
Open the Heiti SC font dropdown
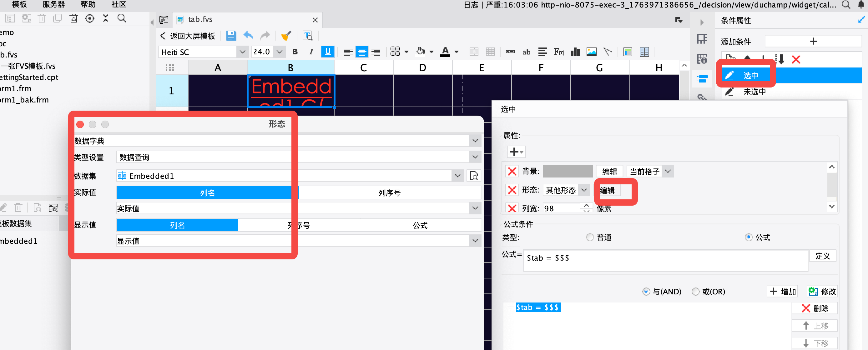[242, 52]
